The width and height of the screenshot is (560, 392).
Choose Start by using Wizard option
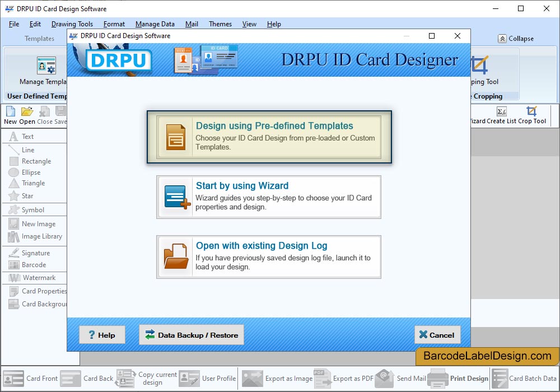(269, 197)
